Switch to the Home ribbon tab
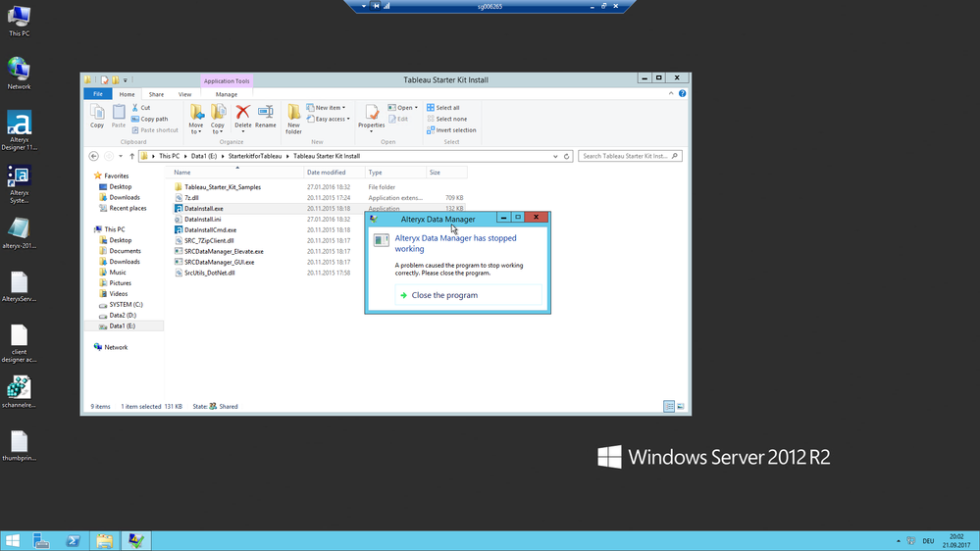The height and width of the screenshot is (551, 980). tap(127, 94)
